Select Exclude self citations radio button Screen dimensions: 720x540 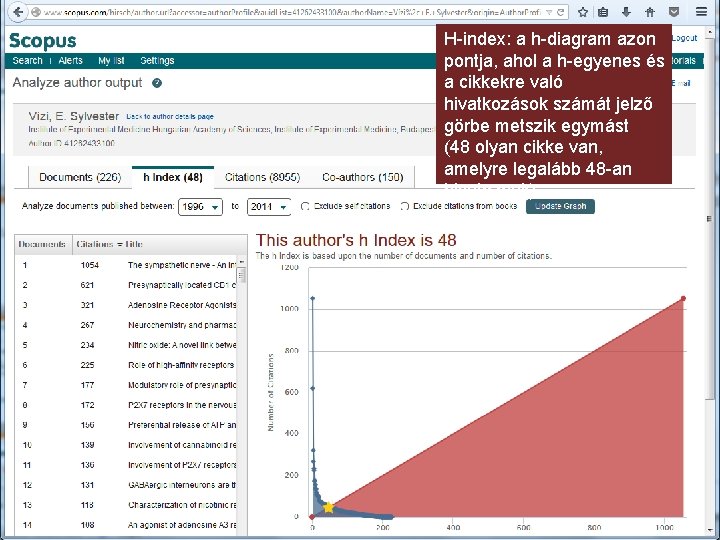click(x=305, y=207)
